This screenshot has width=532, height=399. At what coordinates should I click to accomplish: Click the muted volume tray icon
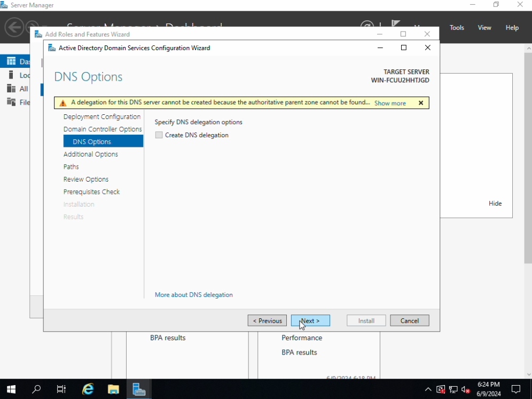pos(466,389)
